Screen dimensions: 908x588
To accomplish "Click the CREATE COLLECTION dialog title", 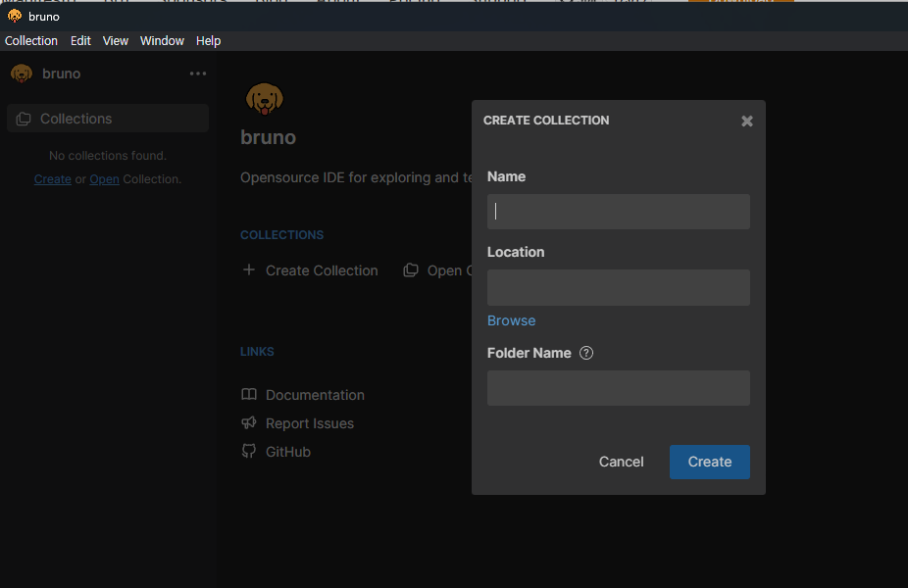I will point(546,120).
